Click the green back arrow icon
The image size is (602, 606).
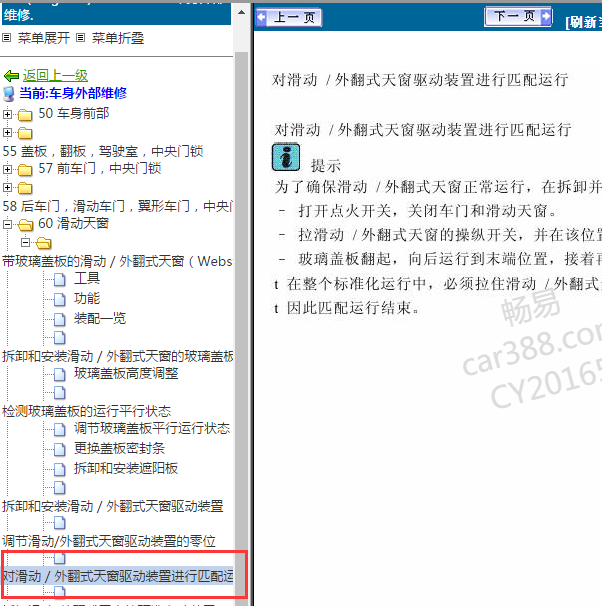tap(11, 76)
